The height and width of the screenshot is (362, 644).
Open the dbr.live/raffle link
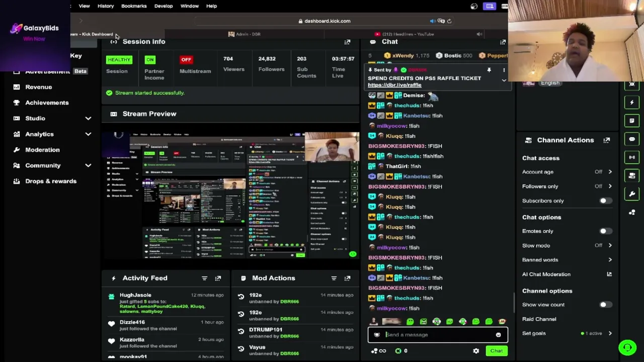coord(394,85)
